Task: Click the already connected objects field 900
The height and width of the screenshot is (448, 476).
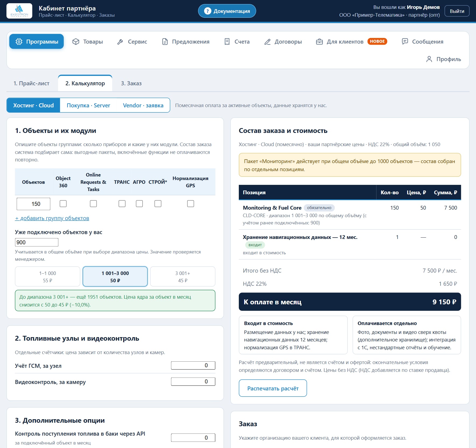Action: [x=37, y=242]
